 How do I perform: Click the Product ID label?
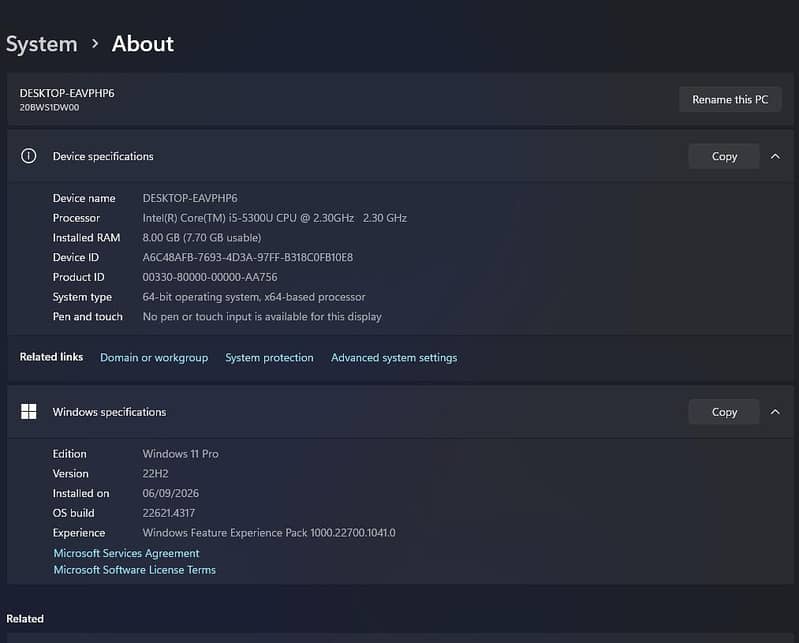pyautogui.click(x=78, y=277)
